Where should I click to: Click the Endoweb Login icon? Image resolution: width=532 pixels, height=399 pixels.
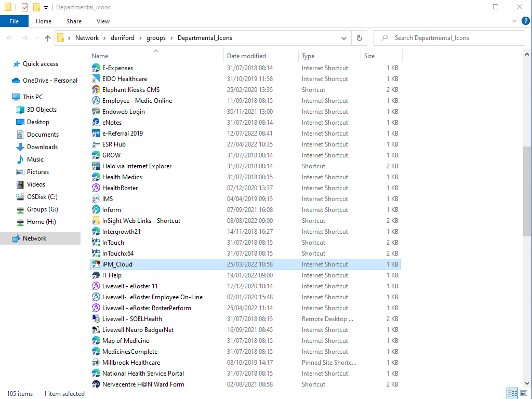[x=96, y=112]
